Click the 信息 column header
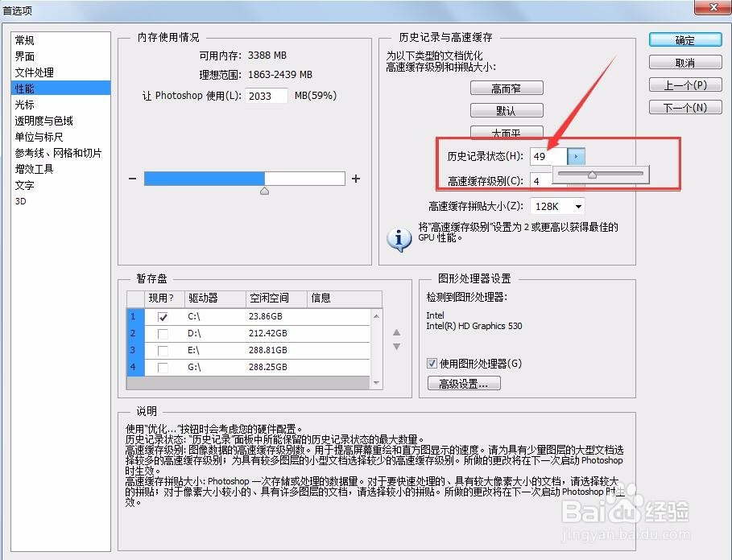Image resolution: width=732 pixels, height=560 pixels. (345, 299)
